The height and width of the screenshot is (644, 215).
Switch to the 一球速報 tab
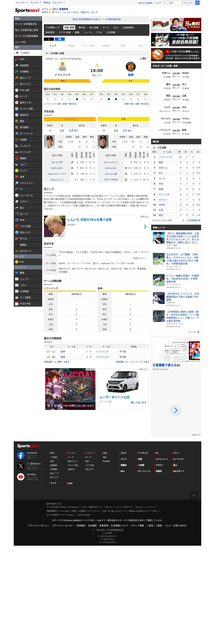pyautogui.click(x=70, y=46)
